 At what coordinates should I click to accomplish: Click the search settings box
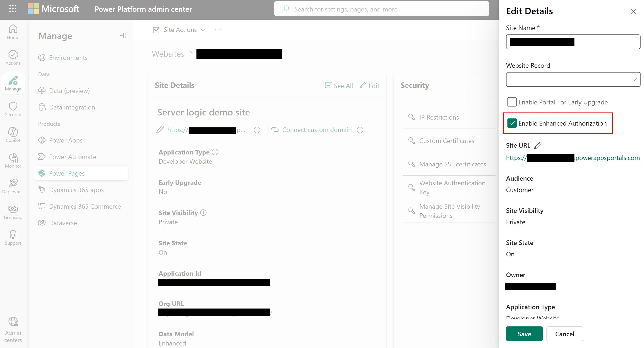[381, 9]
